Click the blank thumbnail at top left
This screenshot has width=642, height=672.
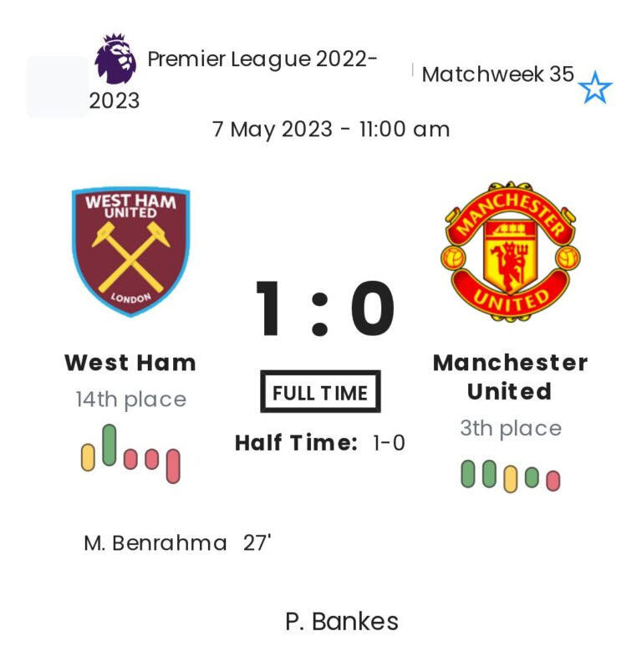[x=57, y=87]
